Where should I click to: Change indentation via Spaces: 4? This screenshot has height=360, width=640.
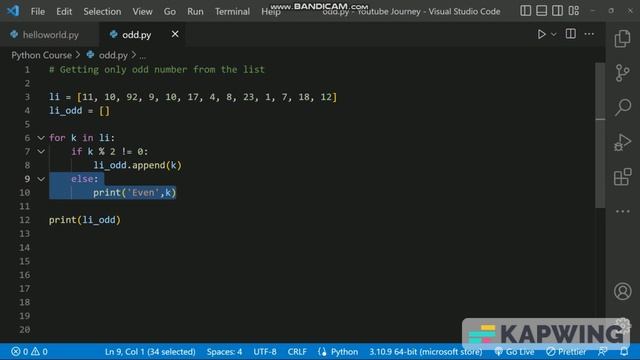click(x=224, y=351)
